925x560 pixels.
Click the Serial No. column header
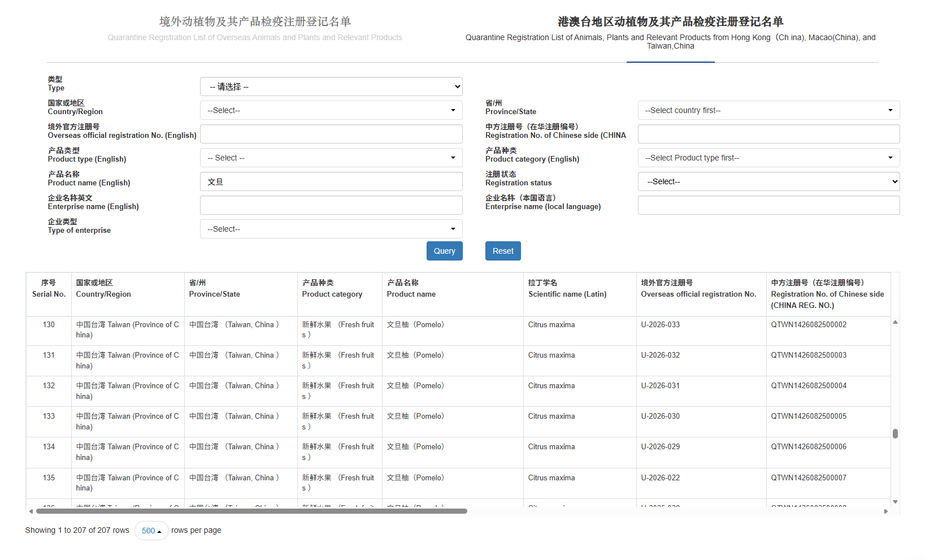(49, 294)
